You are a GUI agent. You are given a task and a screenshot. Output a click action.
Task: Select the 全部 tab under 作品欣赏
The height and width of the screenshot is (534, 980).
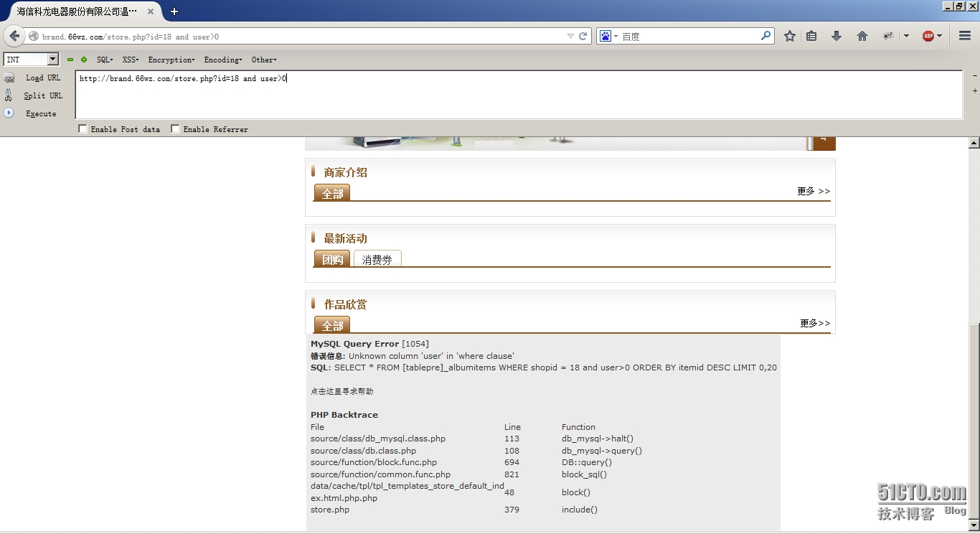332,325
